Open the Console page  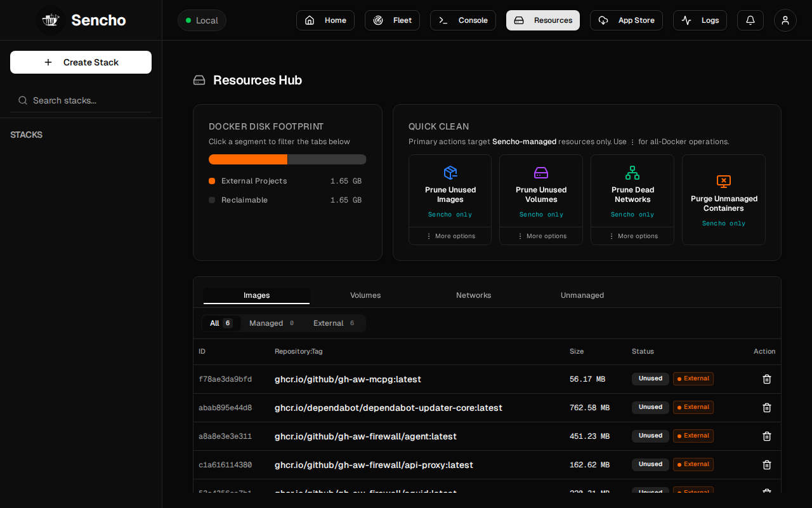click(463, 20)
